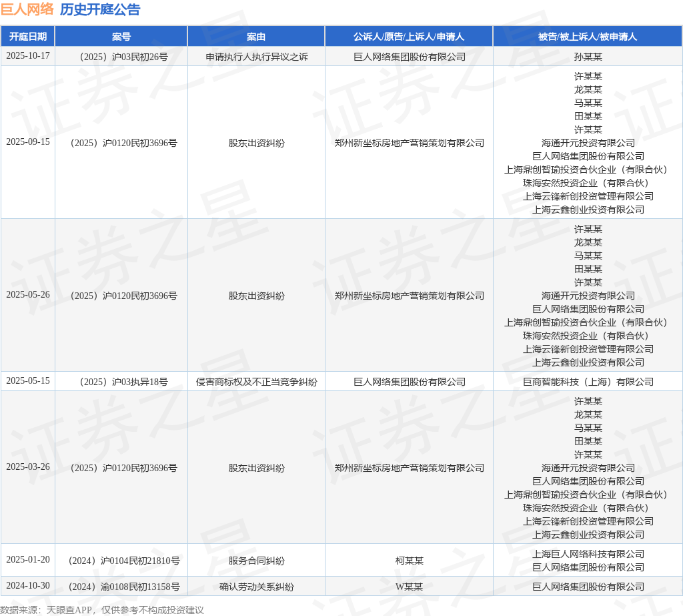This screenshot has height=616, width=683.
Task: Click the 巨人网络 title text
Action: [x=27, y=9]
